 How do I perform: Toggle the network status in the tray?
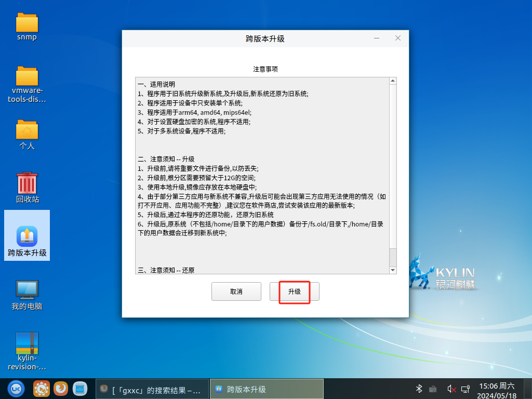(466, 388)
